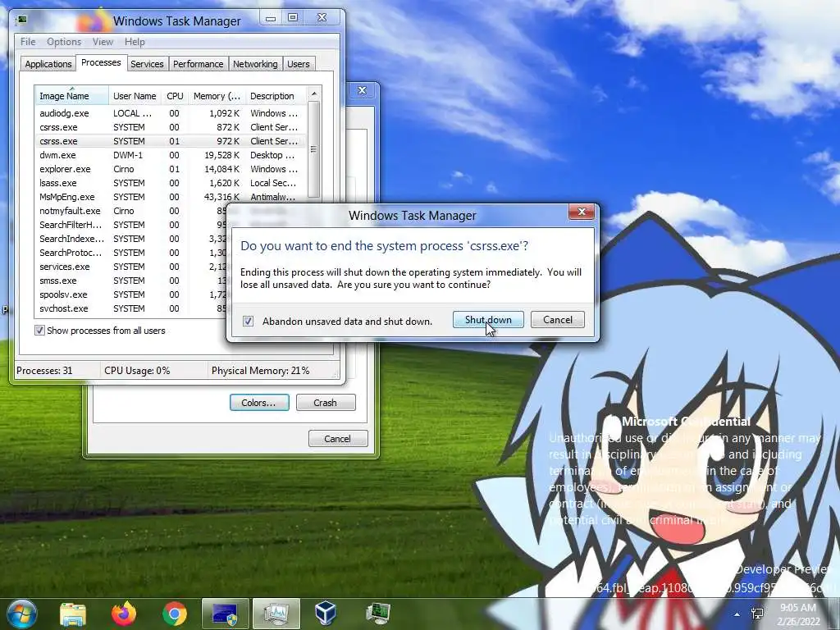Open the File menu

point(28,42)
